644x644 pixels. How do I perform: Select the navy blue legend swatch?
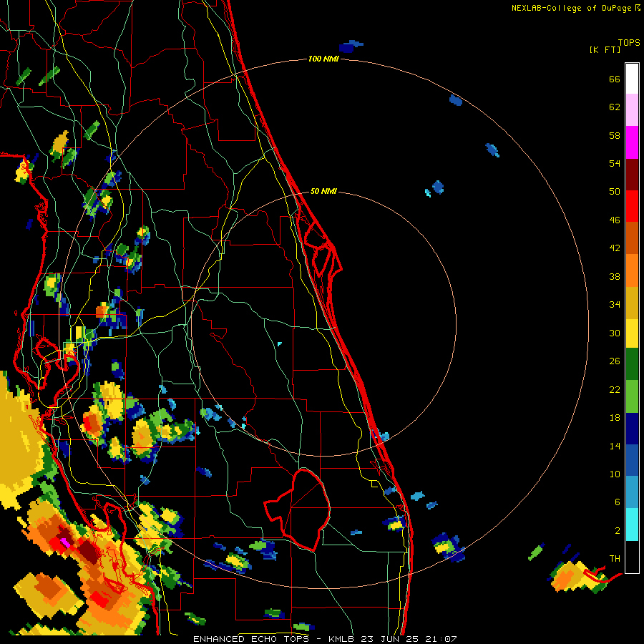coord(632,429)
